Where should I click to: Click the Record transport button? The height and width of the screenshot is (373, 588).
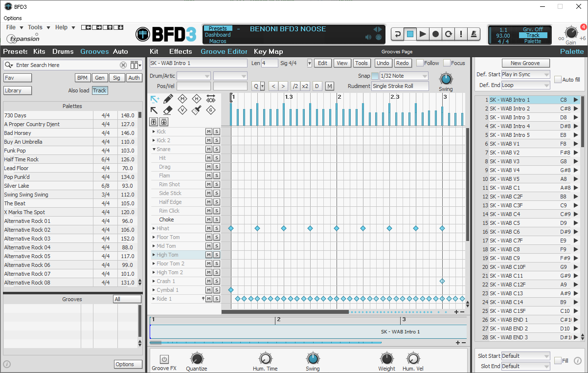435,34
